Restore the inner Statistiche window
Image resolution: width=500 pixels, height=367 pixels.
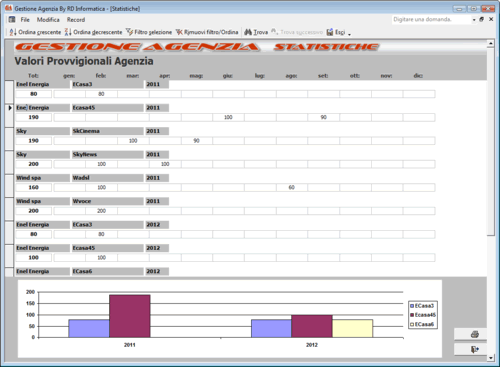pos(482,19)
